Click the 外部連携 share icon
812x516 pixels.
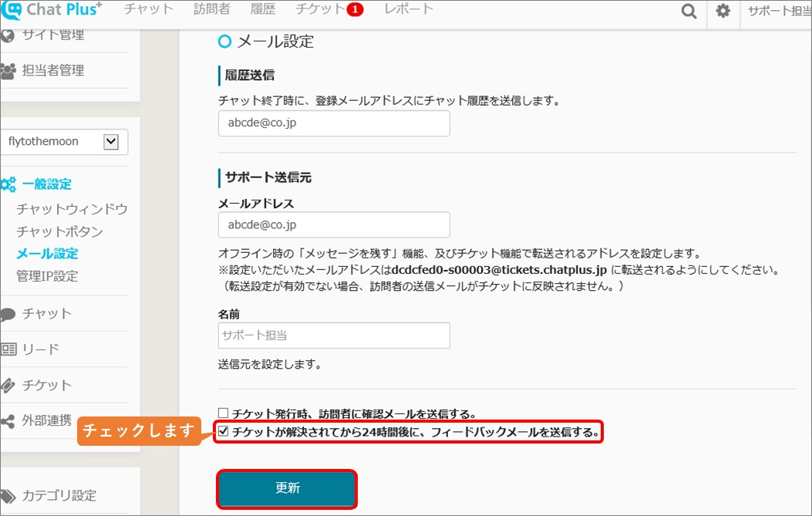pos(8,421)
